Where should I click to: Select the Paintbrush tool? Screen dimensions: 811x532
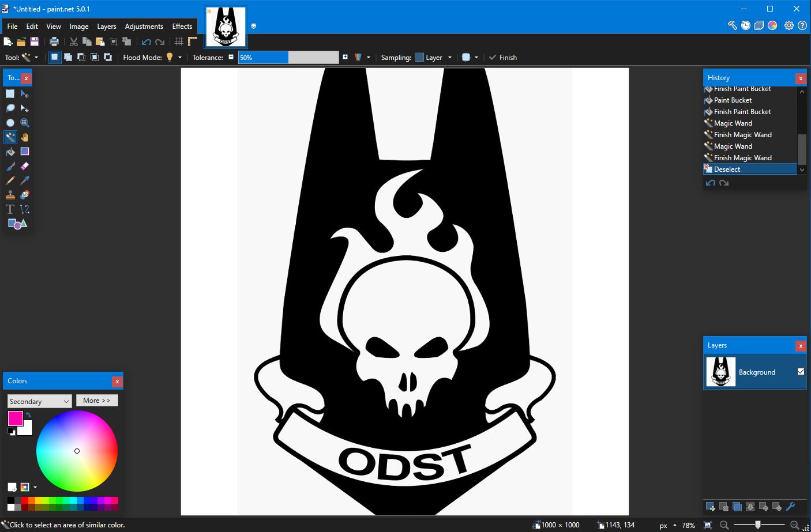coord(10,166)
